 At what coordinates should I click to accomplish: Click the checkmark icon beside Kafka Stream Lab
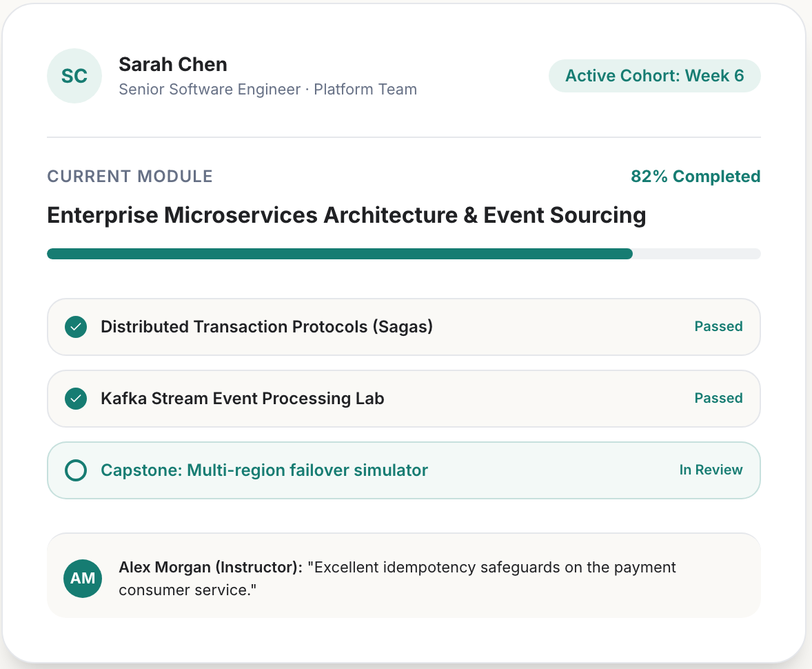76,399
